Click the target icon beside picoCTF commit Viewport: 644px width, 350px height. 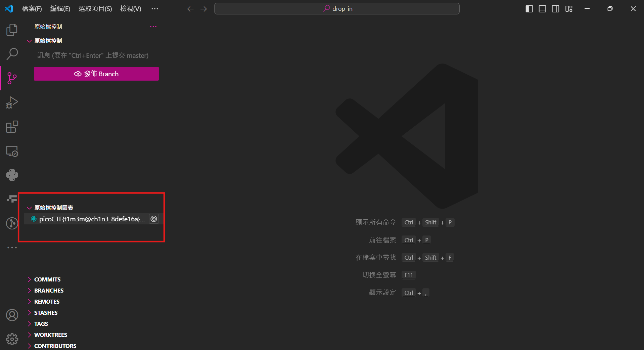[x=154, y=219]
